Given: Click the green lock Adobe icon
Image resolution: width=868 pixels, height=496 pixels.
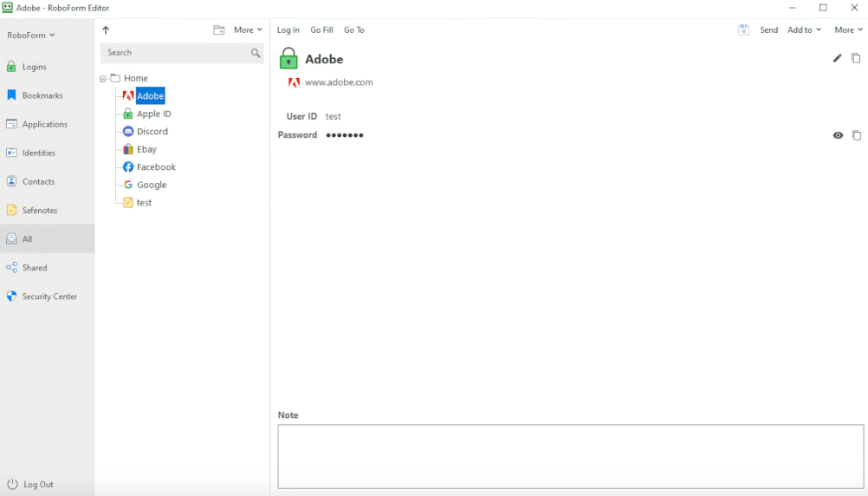Looking at the screenshot, I should [x=288, y=58].
